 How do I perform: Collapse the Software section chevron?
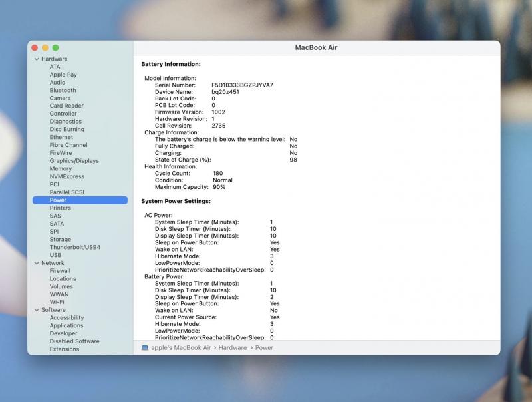[37, 310]
